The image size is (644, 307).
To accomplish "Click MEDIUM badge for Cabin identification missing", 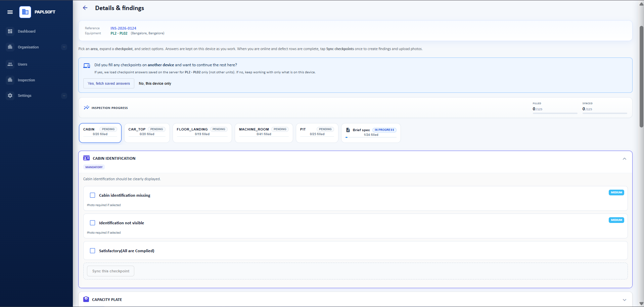I will [x=616, y=192].
